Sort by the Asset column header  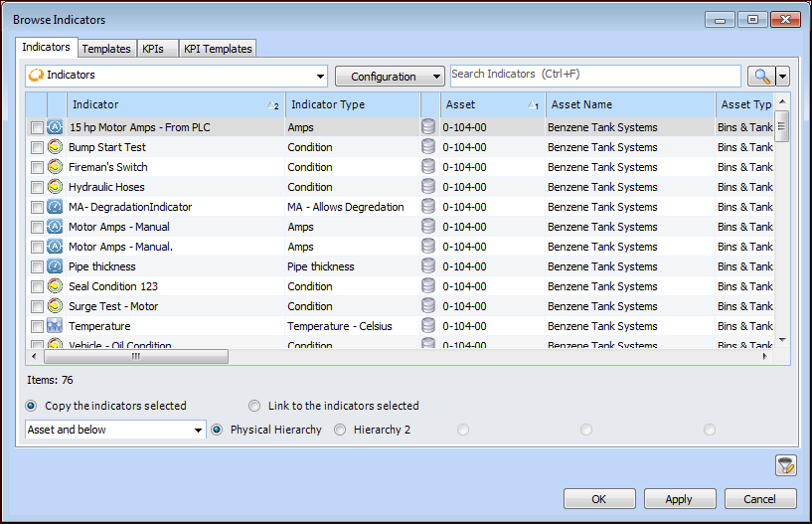493,104
